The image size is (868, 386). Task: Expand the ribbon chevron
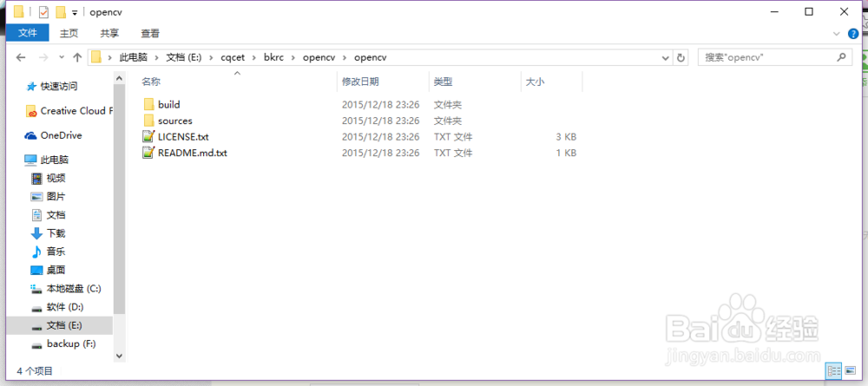pyautogui.click(x=837, y=34)
